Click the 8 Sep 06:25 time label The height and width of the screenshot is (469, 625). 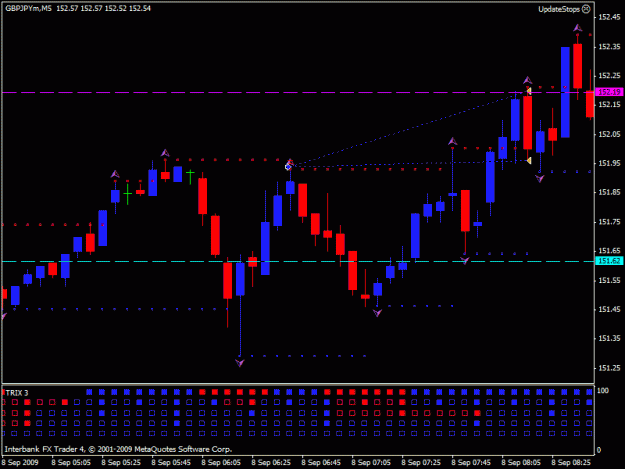[271, 463]
